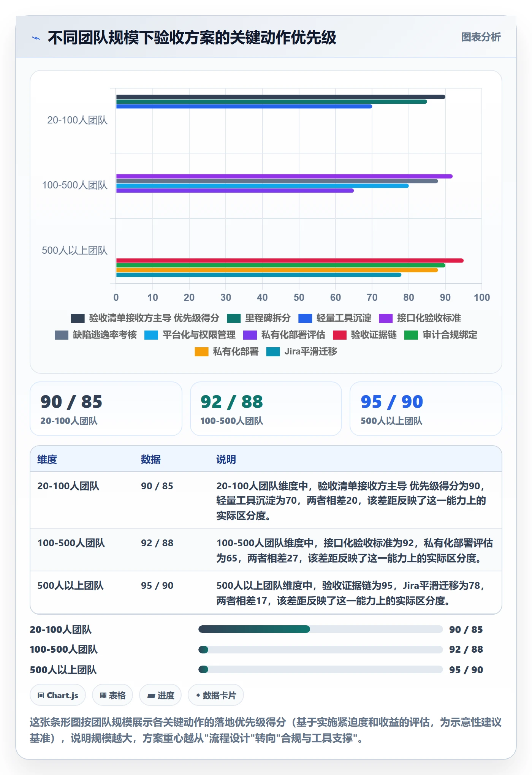Click the 500人以上团队 progress bar
Image resolution: width=532 pixels, height=775 pixels.
coord(320,669)
